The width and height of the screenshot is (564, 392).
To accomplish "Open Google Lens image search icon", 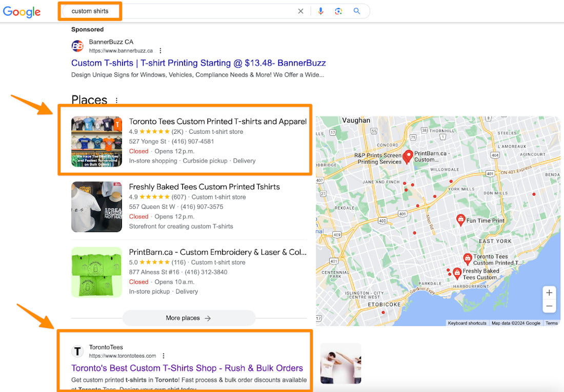I will click(x=338, y=11).
